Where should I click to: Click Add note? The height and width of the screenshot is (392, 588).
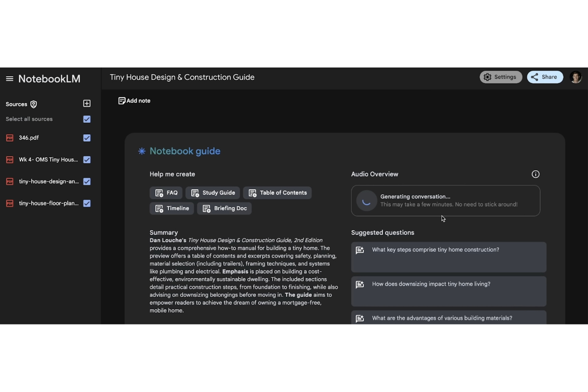tap(134, 101)
